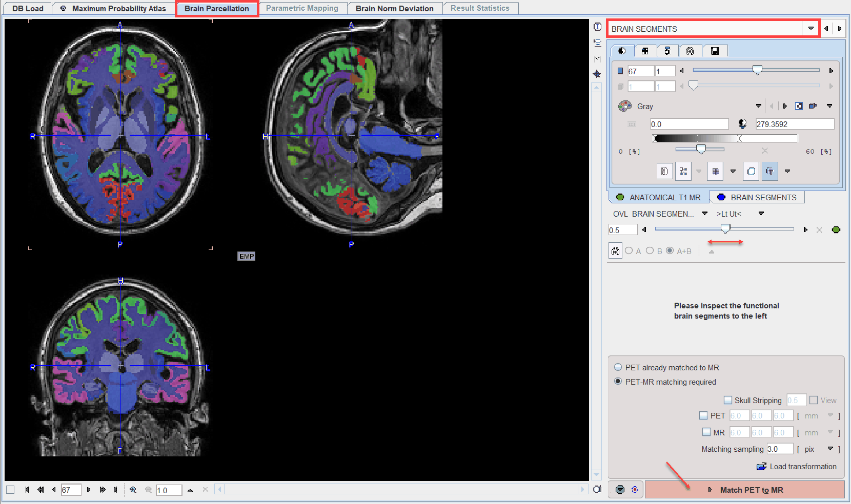851x504 pixels.
Task: Click the fast backward double arrow
Action: click(40, 490)
